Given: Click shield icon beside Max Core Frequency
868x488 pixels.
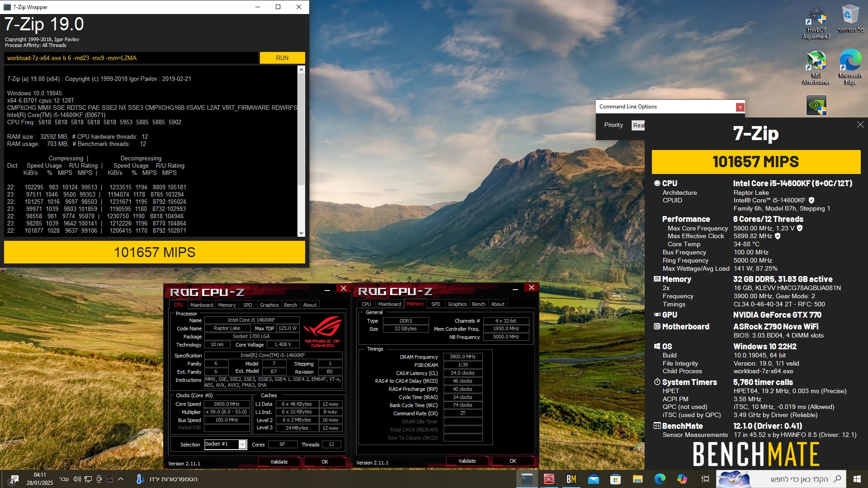Looking at the screenshot, I should point(799,228).
